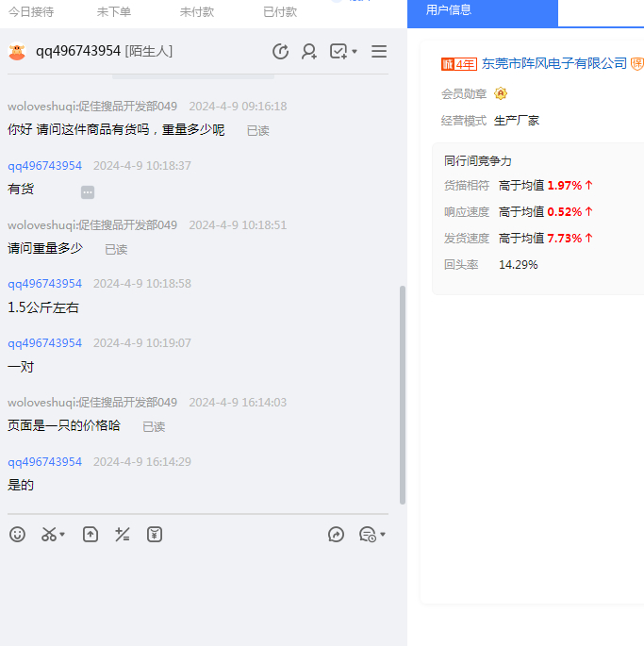Click the yen price quote icon
644x646 pixels.
(x=155, y=535)
